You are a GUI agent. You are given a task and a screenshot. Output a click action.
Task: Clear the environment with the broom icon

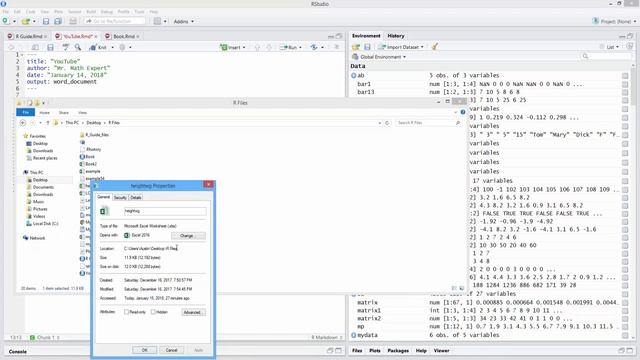tap(435, 47)
